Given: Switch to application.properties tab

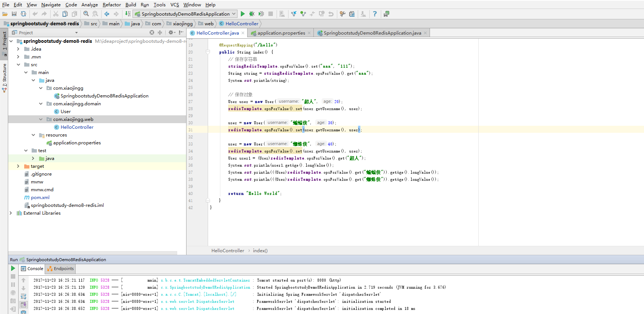Looking at the screenshot, I should click(x=281, y=33).
